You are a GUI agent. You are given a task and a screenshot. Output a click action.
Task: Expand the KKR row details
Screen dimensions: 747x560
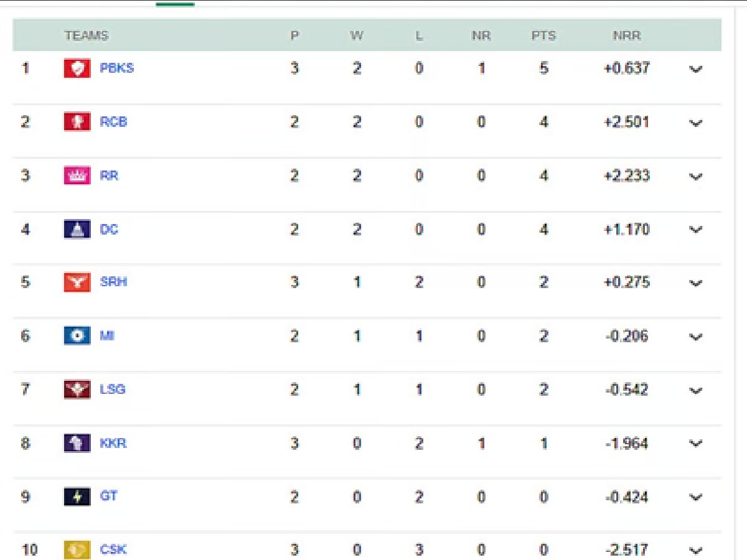point(696,444)
